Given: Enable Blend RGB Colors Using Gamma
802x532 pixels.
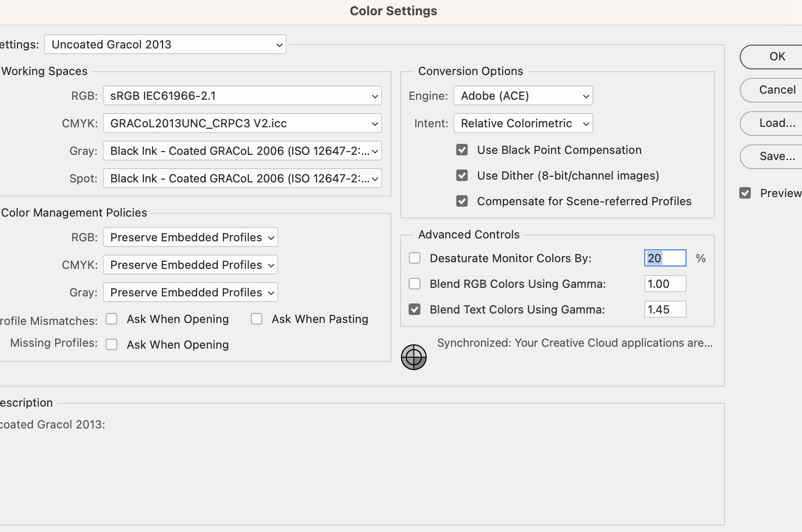Looking at the screenshot, I should point(415,284).
